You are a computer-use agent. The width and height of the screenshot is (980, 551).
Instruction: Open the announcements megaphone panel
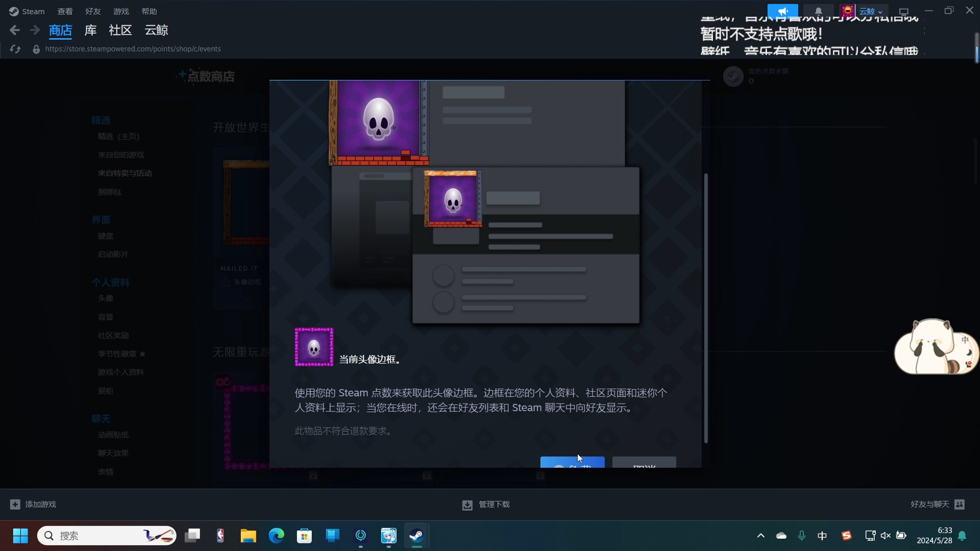pos(783,11)
